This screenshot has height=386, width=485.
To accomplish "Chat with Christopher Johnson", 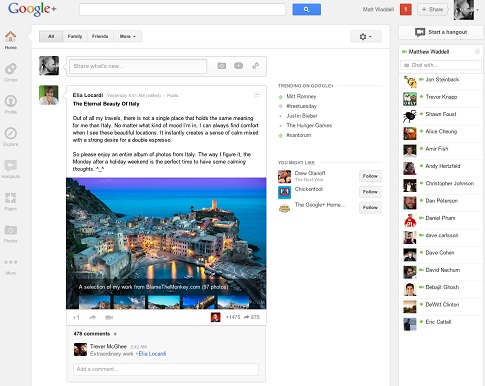I will pyautogui.click(x=441, y=185).
